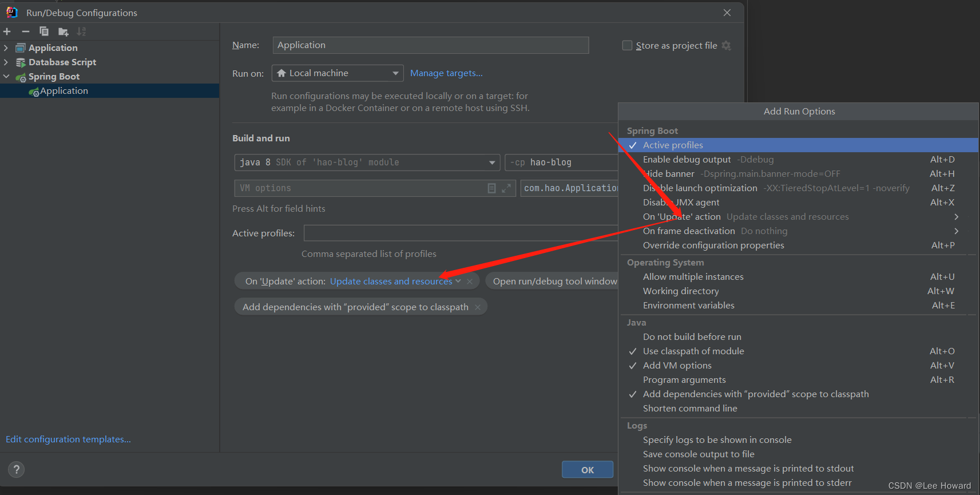Image resolution: width=980 pixels, height=495 pixels.
Task: Select Disable launch optimization option
Action: pyautogui.click(x=799, y=188)
